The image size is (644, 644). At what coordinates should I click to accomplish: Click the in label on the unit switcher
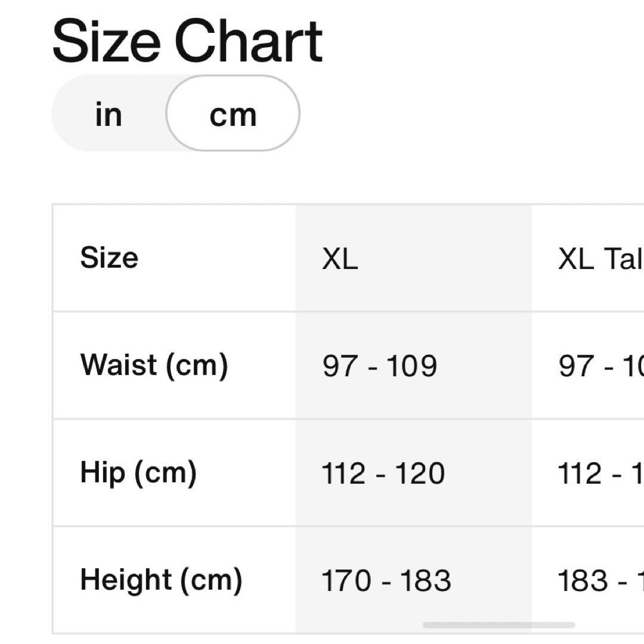click(109, 114)
